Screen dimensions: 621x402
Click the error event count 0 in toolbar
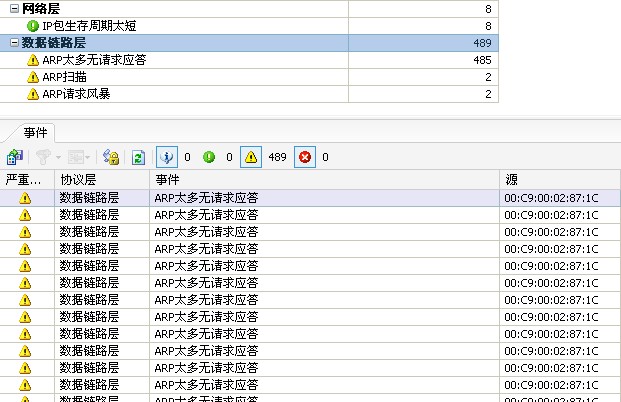tap(325, 157)
